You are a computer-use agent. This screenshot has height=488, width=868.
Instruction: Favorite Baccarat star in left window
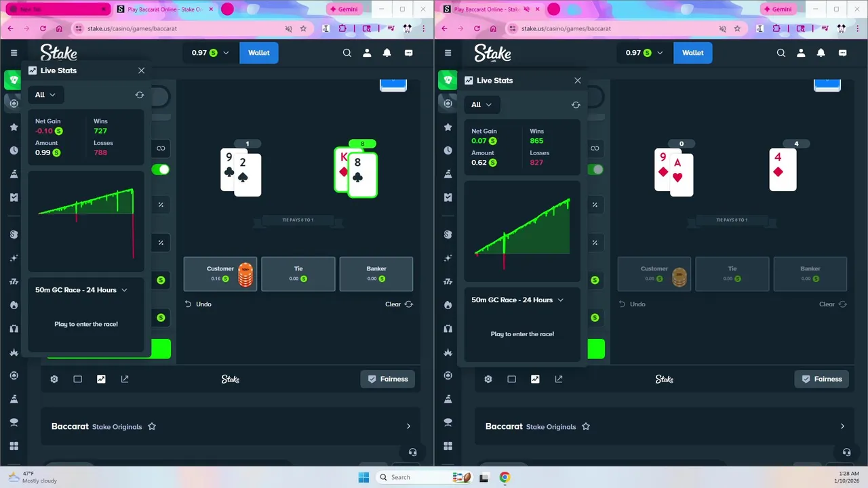pos(152,426)
